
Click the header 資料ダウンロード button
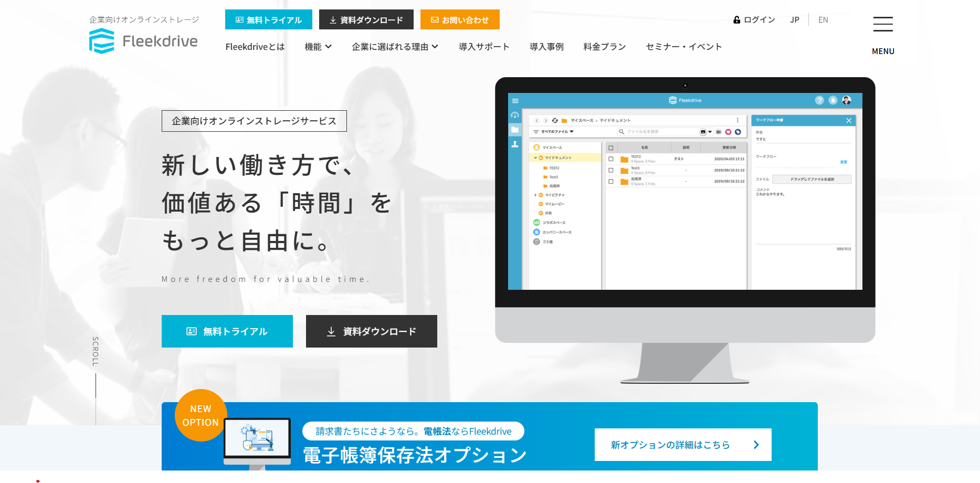point(366,19)
